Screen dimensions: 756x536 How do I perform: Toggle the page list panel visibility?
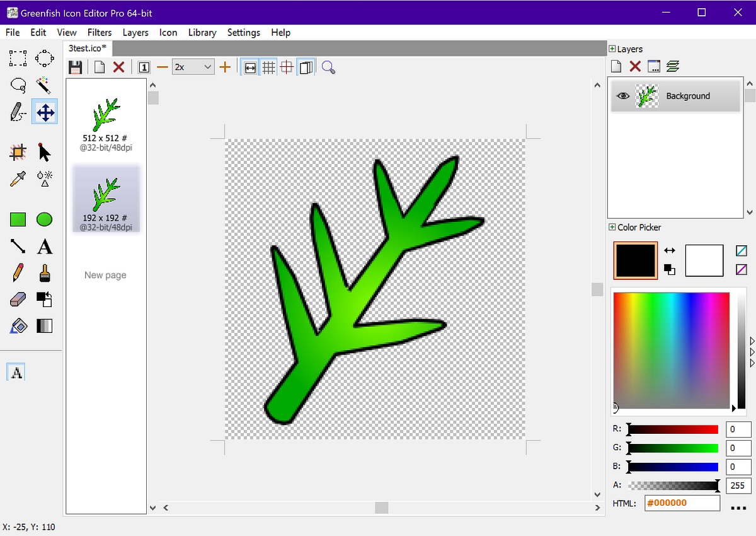[306, 67]
